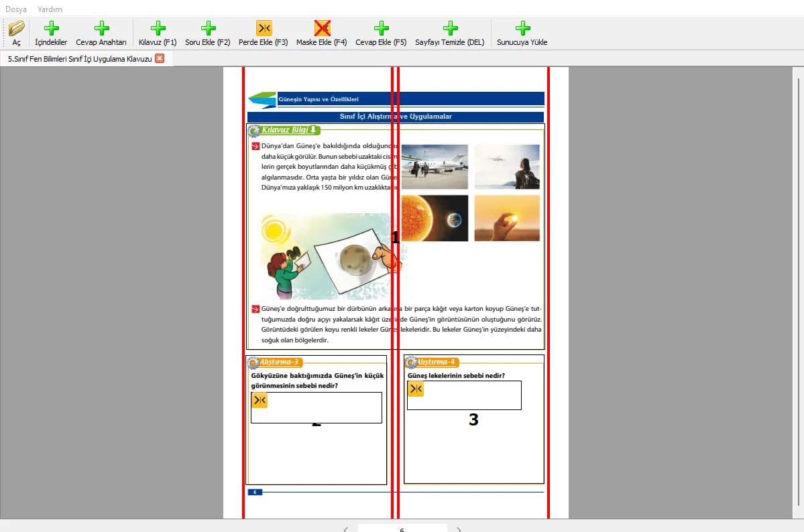This screenshot has width=804, height=532.
Task: Go to the next page arrow
Action: tap(459, 529)
